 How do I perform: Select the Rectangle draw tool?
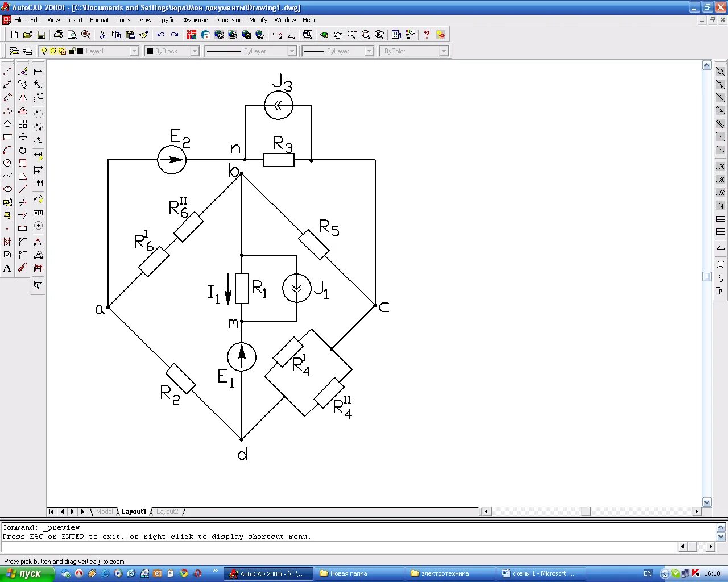coord(7,137)
